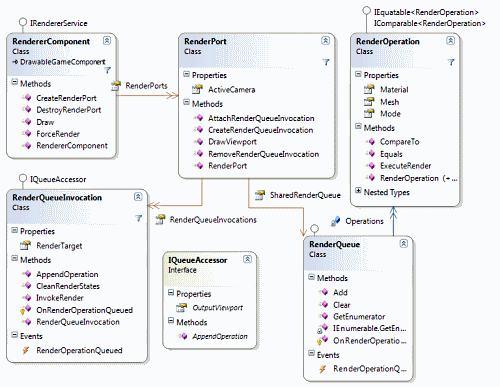
Task: Collapse the Properties section in RenderQueueInvocation
Action: [14, 230]
